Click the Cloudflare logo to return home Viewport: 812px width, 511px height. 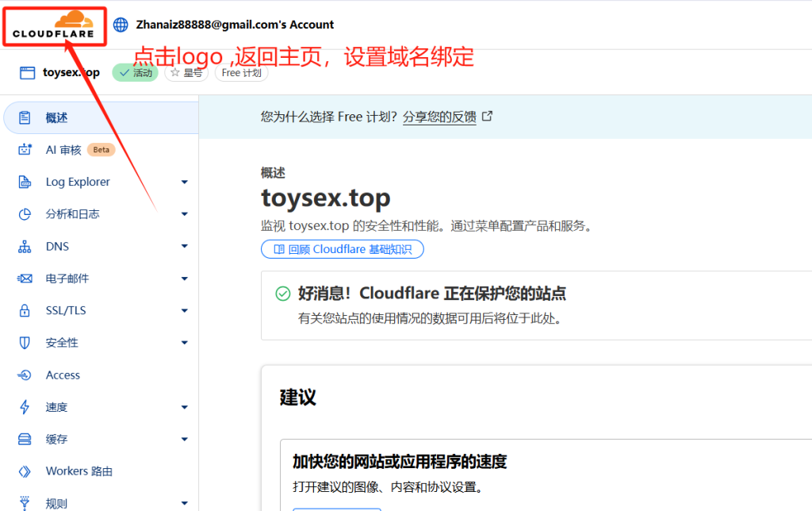click(53, 25)
